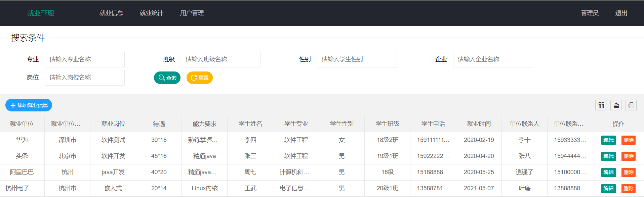Focus the 班级 name input field

[x=221, y=59]
